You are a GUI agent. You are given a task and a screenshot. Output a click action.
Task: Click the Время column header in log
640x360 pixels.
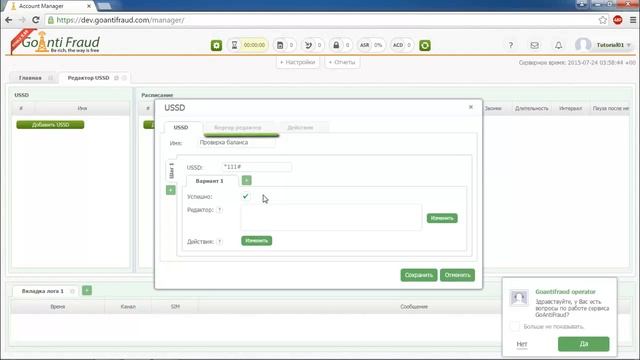click(58, 307)
